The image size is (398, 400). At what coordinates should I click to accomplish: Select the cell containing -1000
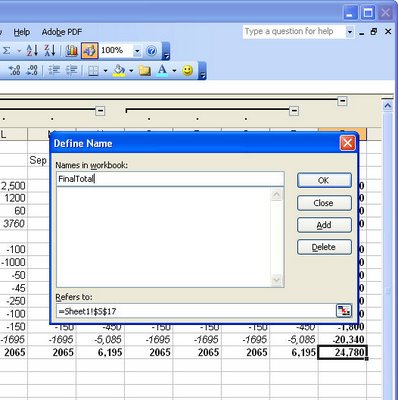click(13, 262)
